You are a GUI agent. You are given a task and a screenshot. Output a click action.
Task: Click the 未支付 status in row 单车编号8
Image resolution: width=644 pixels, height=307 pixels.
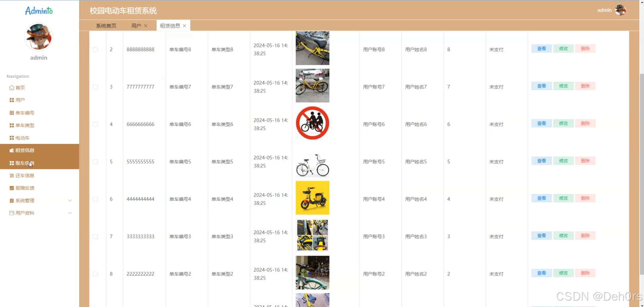496,50
